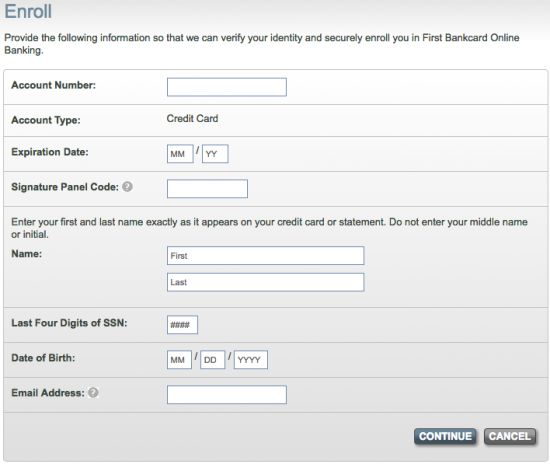Select the Email Address label
This screenshot has height=464, width=550.
48,393
